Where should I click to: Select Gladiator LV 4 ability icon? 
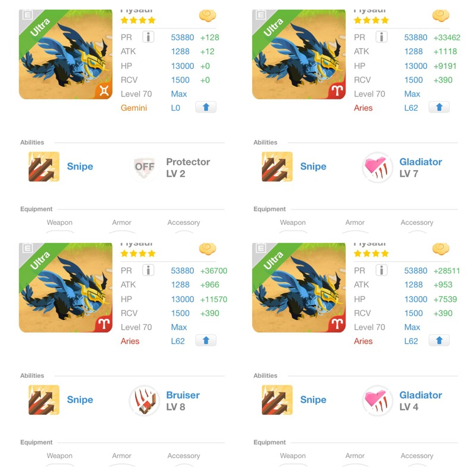coord(377,400)
